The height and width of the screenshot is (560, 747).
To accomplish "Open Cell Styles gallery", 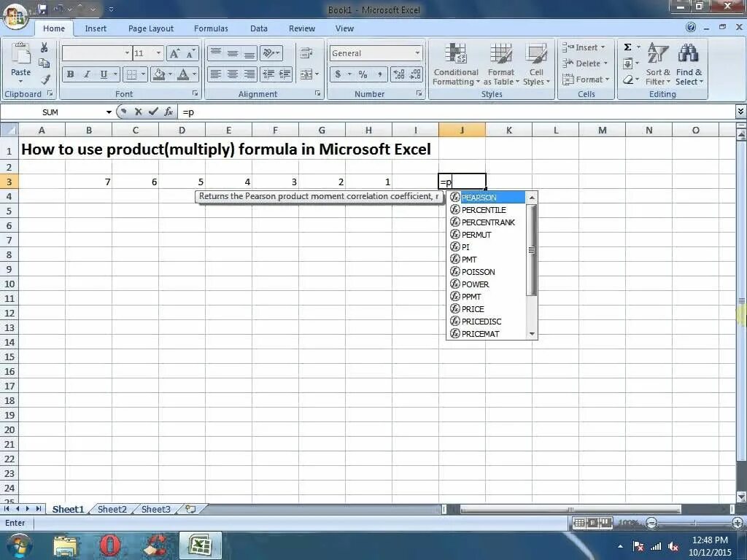I will tap(536, 64).
